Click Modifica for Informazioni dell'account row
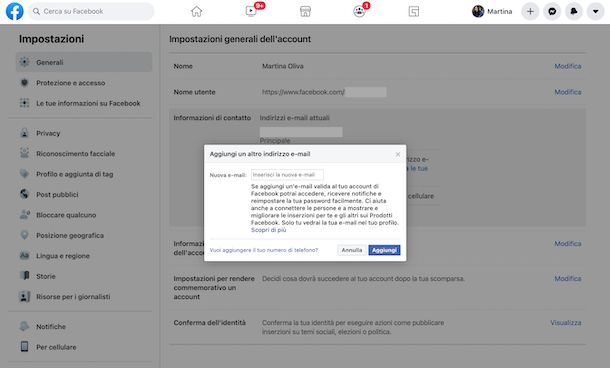Image resolution: width=610 pixels, height=368 pixels. point(568,244)
